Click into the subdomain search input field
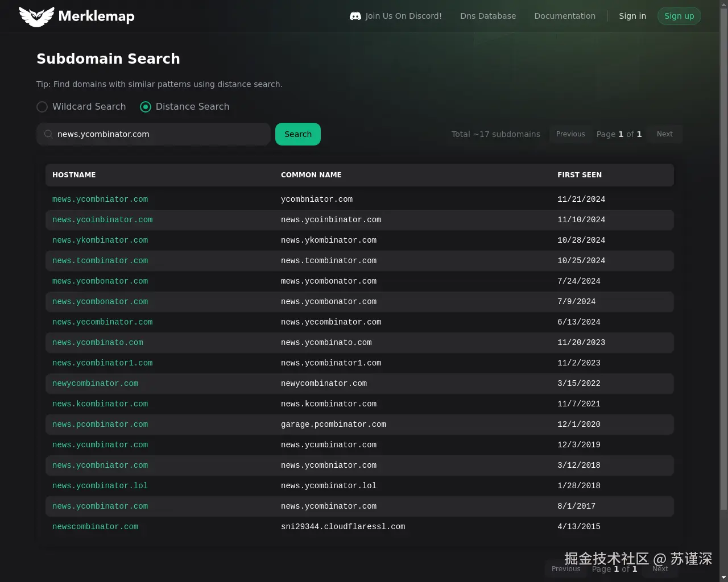This screenshot has width=728, height=582. point(154,134)
